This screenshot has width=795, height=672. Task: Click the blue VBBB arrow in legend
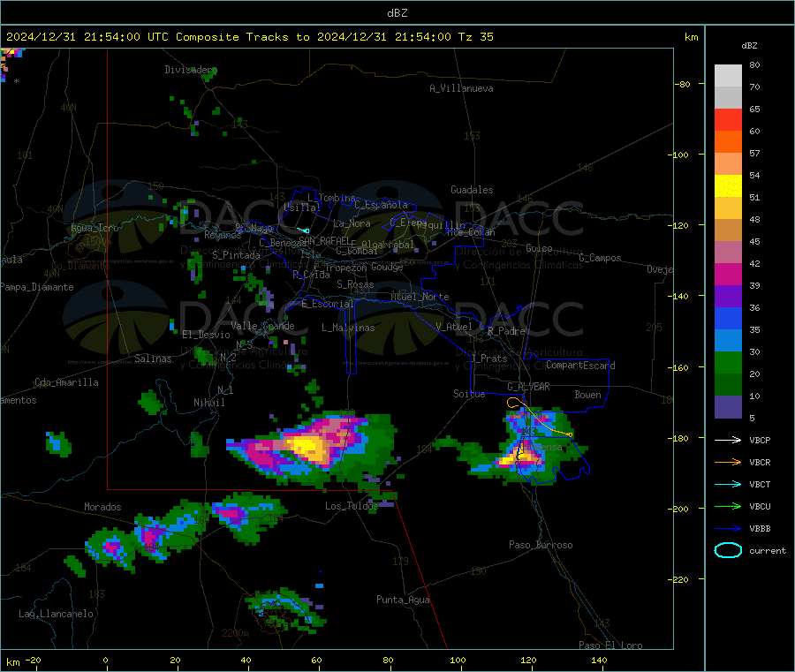coord(728,528)
